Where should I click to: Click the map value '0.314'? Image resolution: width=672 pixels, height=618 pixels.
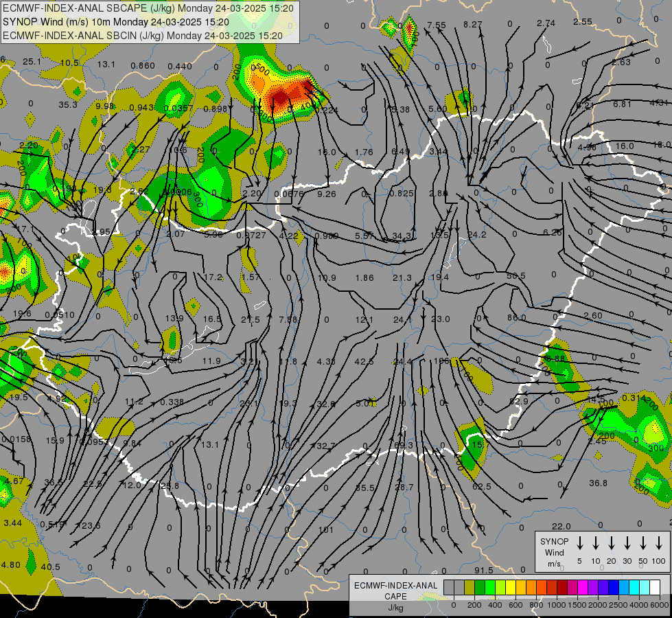[x=634, y=398]
